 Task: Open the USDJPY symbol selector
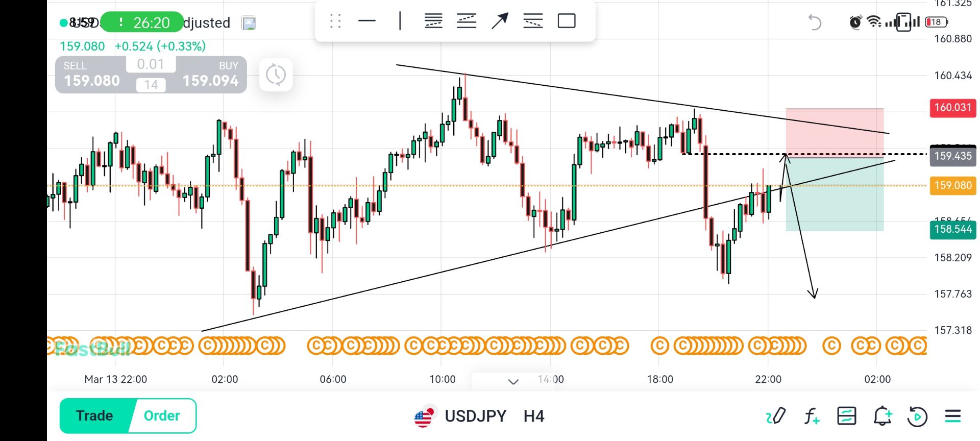pyautogui.click(x=475, y=416)
